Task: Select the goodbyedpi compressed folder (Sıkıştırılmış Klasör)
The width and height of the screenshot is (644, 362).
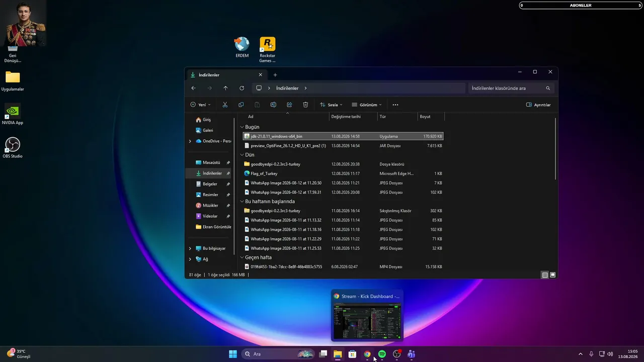Action: pyautogui.click(x=343, y=211)
